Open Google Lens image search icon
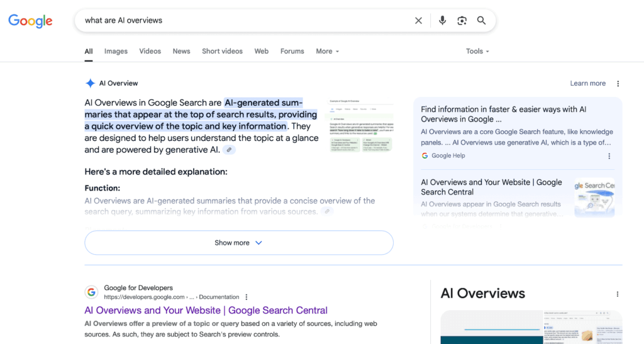The height and width of the screenshot is (344, 644). pos(462,21)
